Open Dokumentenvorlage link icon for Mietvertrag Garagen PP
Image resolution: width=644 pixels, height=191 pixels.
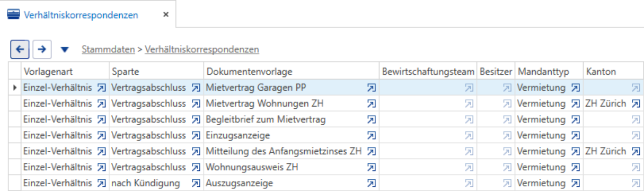tap(372, 88)
